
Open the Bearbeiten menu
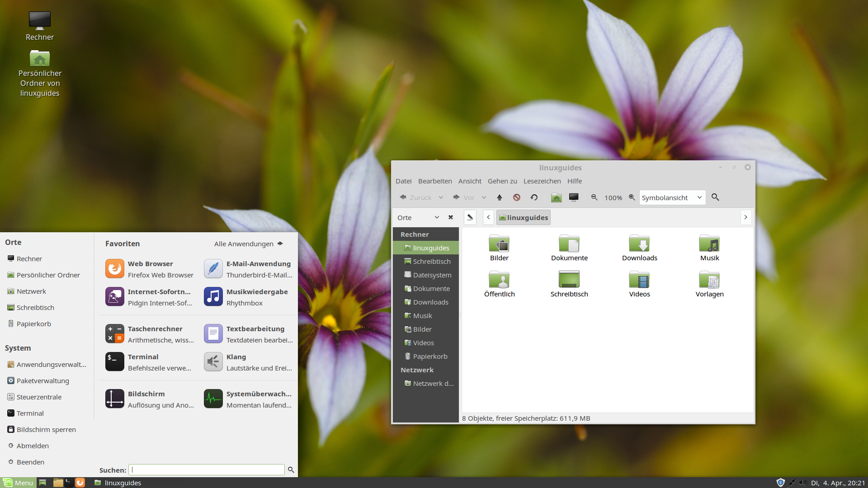[x=435, y=181]
